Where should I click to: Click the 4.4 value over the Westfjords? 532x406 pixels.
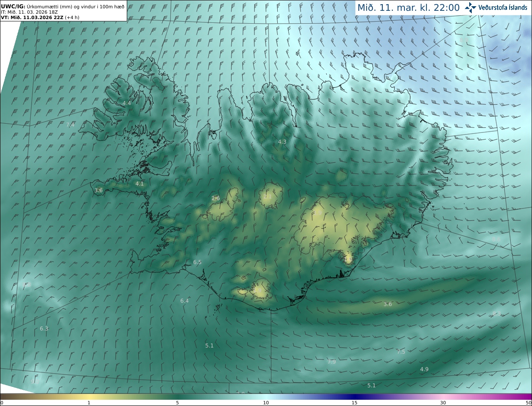pyautogui.click(x=127, y=103)
